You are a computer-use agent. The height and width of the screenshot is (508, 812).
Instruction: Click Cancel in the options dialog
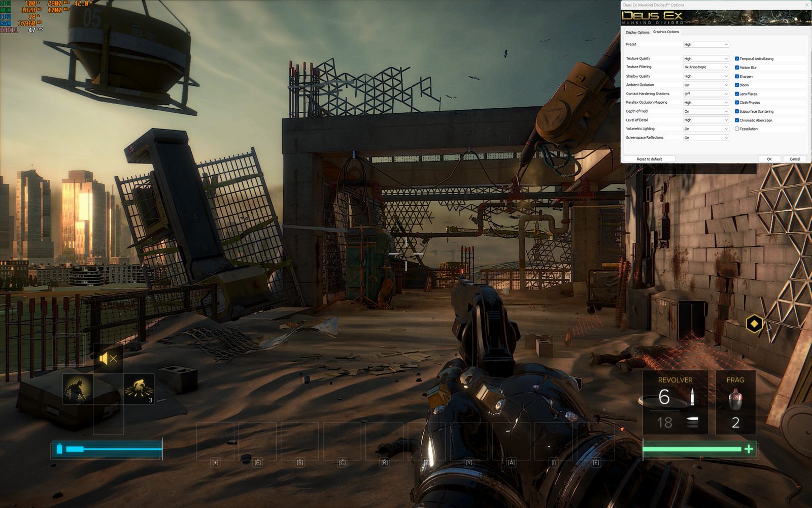tap(795, 159)
